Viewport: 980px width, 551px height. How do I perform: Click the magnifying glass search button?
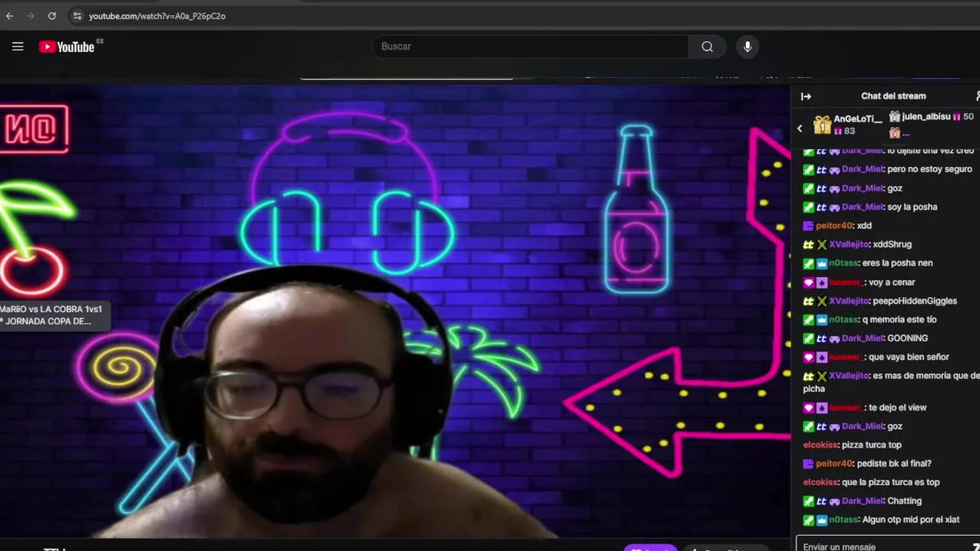[707, 47]
